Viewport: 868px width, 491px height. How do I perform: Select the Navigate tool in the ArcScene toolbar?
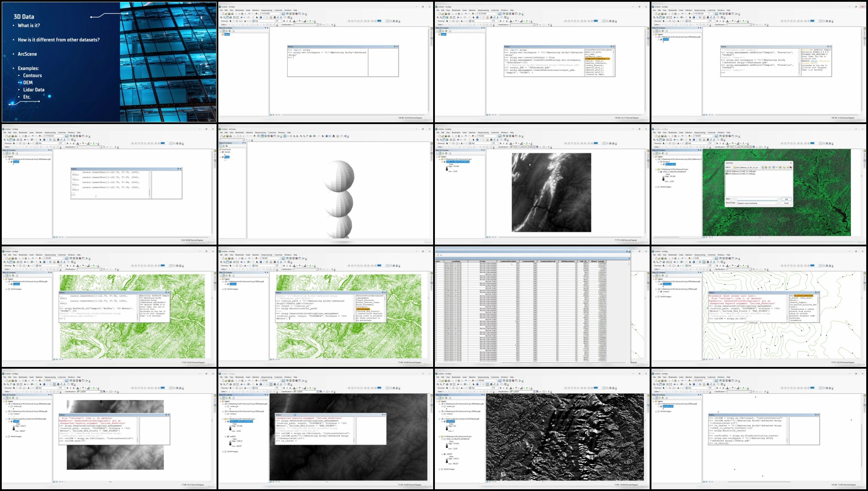[x=285, y=136]
